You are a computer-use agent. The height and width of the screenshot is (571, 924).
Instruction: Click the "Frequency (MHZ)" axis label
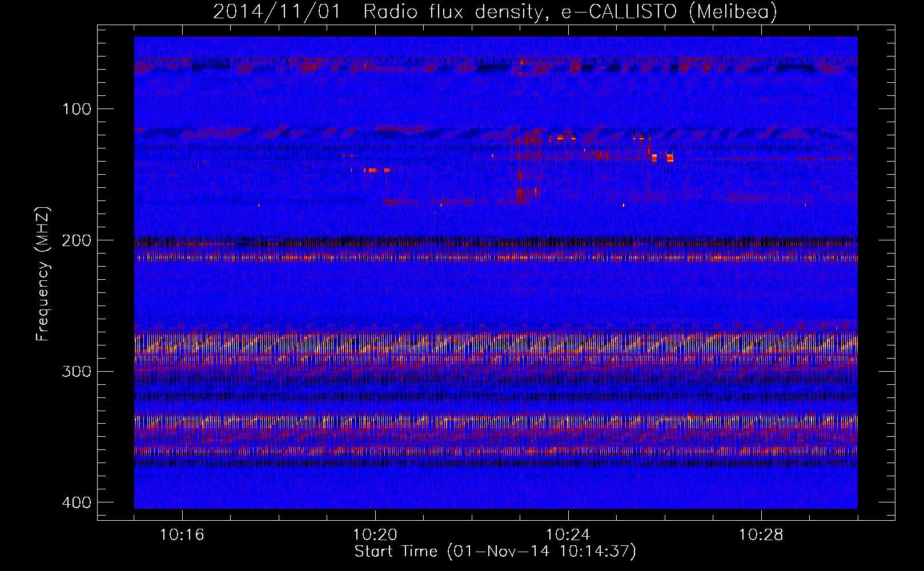coord(43,274)
